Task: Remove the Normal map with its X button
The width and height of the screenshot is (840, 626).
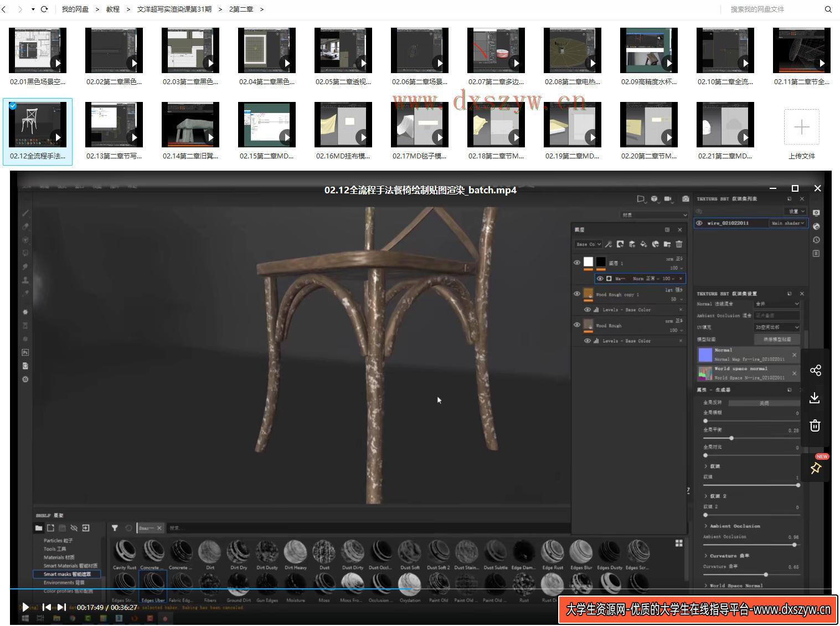Action: tap(794, 355)
